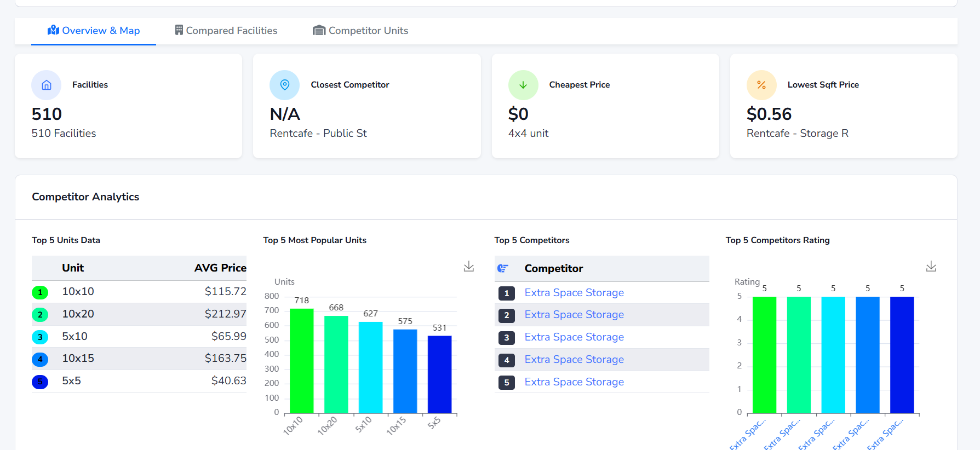Click the dark blue fifth bar in Rating chart
This screenshot has width=980, height=450.
(x=902, y=355)
